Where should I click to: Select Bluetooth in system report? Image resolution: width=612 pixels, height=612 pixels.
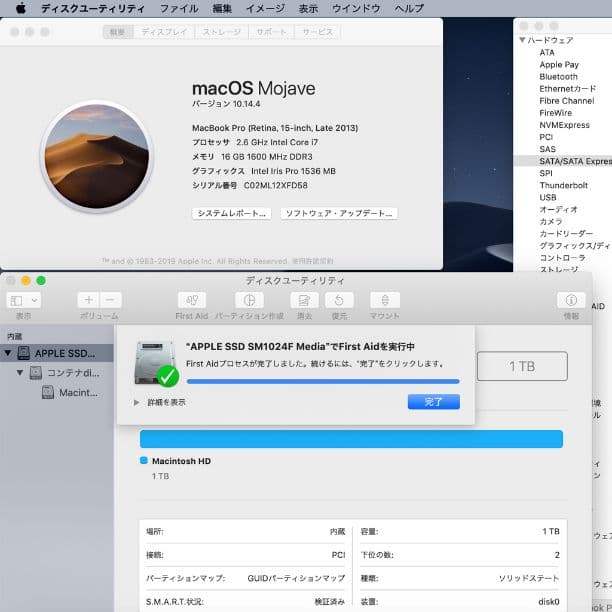tap(558, 76)
